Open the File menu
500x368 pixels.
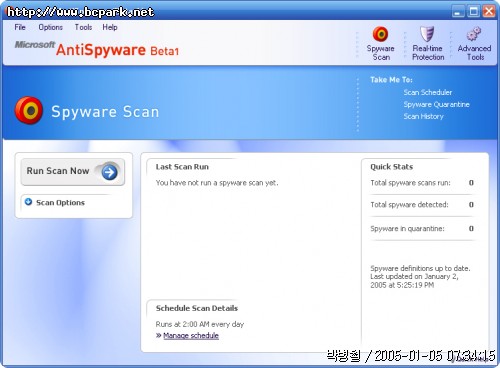20,27
